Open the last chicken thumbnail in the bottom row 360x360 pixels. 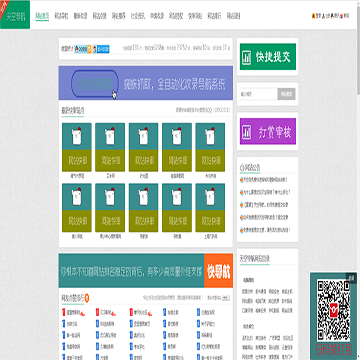tap(210, 208)
